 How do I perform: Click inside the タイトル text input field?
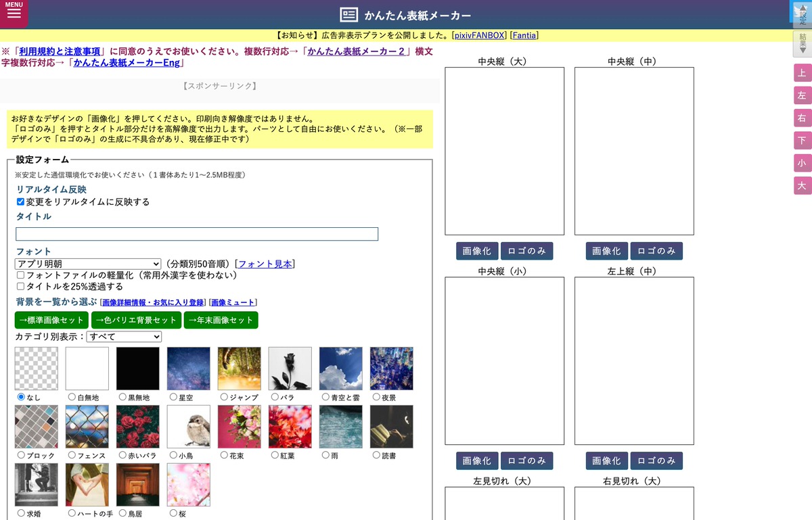point(196,233)
